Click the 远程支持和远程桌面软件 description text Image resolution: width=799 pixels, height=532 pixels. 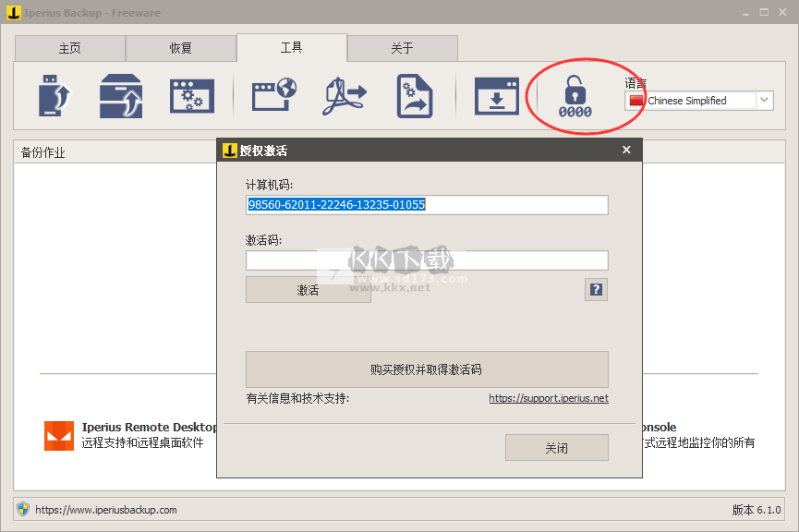142,442
